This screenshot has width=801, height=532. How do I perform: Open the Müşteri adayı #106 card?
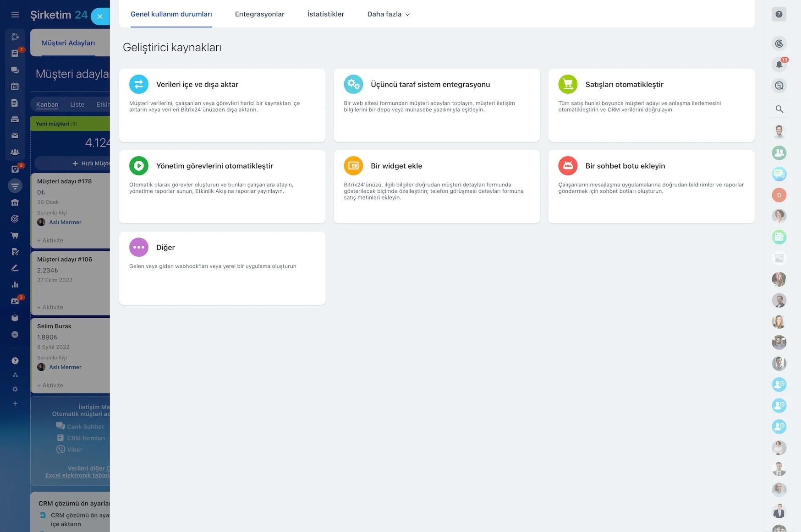pos(70,283)
